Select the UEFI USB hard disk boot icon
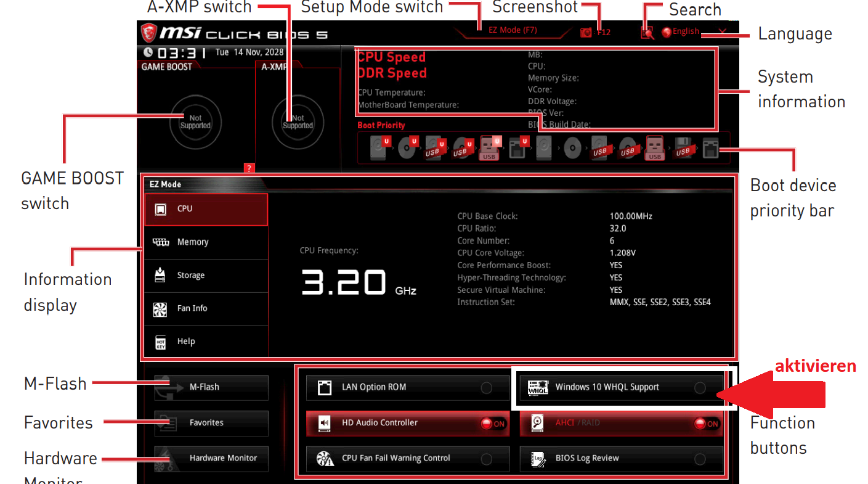This screenshot has width=868, height=484. (436, 148)
